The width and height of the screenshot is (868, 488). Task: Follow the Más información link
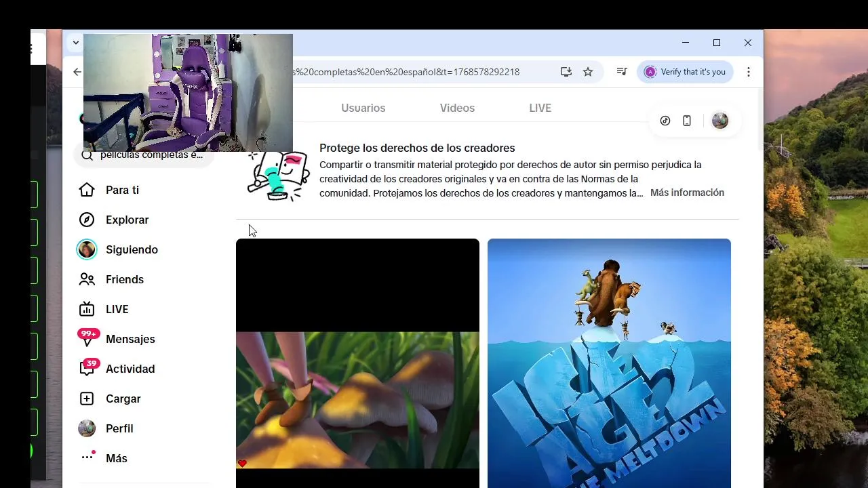687,192
